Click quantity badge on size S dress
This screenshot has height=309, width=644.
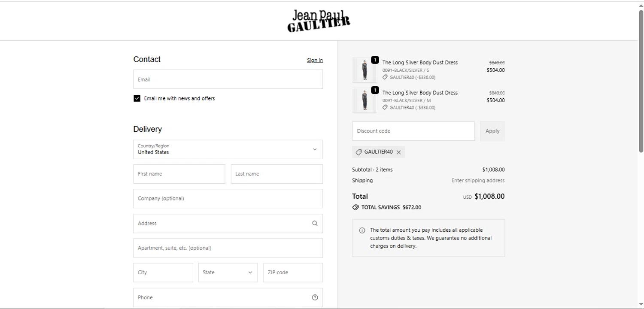(x=375, y=60)
